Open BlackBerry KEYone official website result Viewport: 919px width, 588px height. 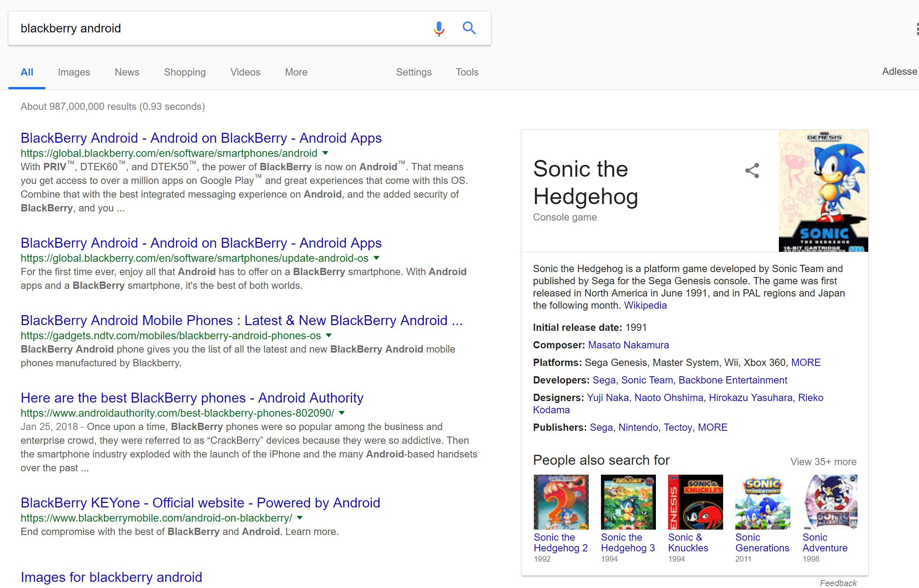[x=200, y=503]
